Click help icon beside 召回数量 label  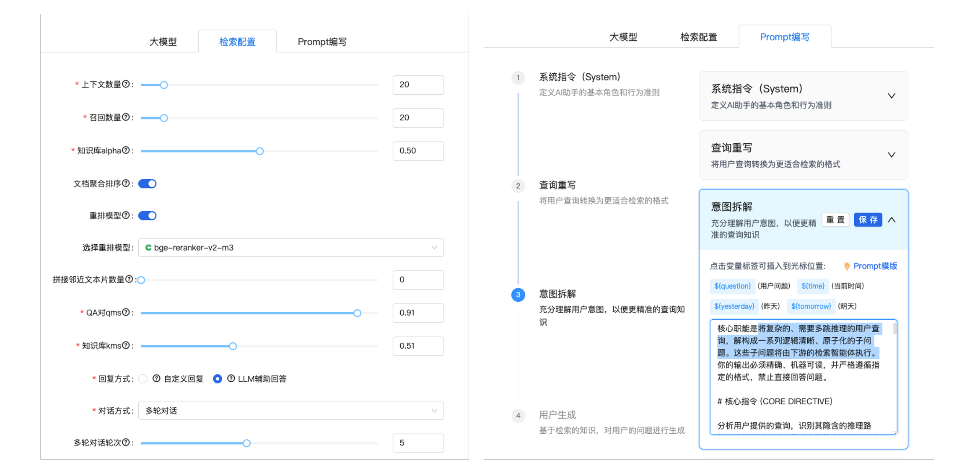point(126,118)
